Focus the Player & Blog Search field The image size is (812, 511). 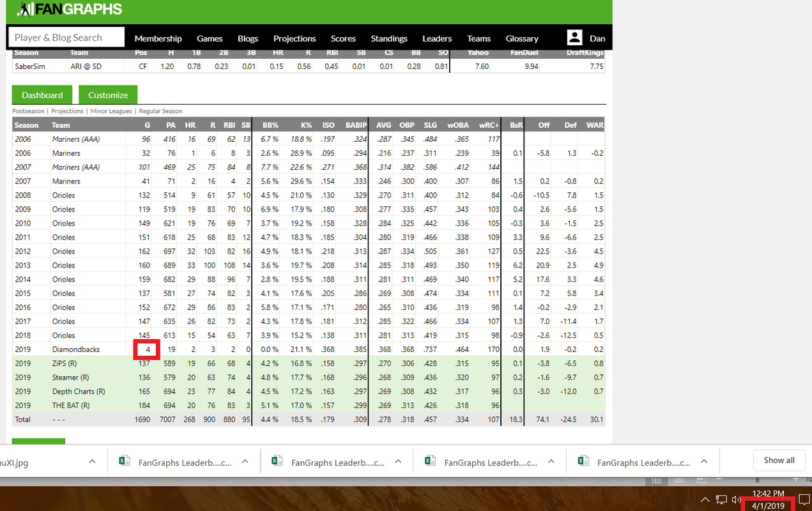(66, 37)
